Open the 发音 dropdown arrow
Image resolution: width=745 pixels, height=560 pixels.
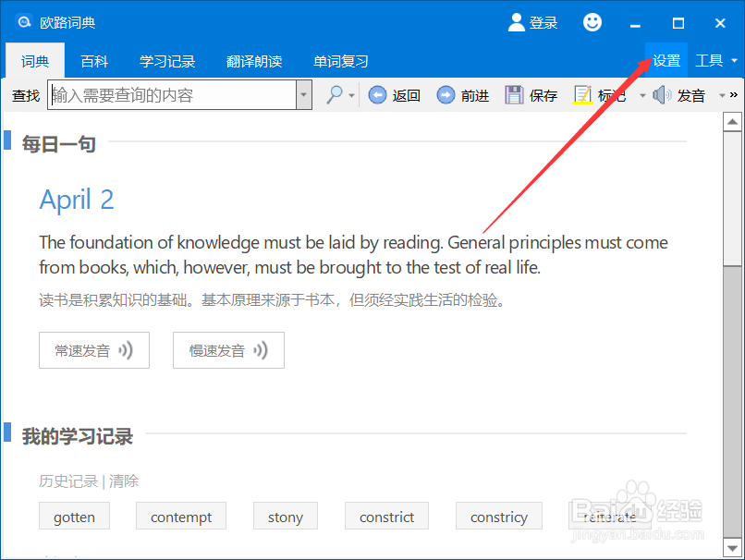pyautogui.click(x=722, y=95)
